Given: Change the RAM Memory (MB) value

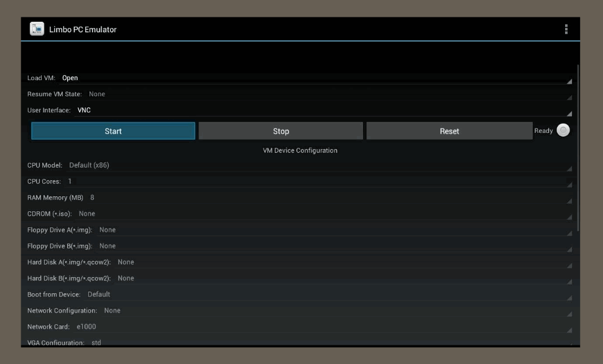Looking at the screenshot, I should pos(329,198).
